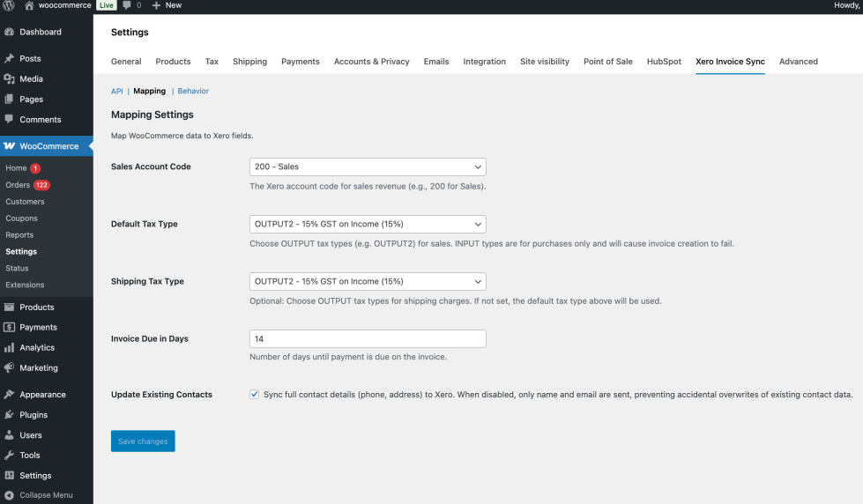Click the Analytics bar chart icon
863x504 pixels.
tap(10, 348)
